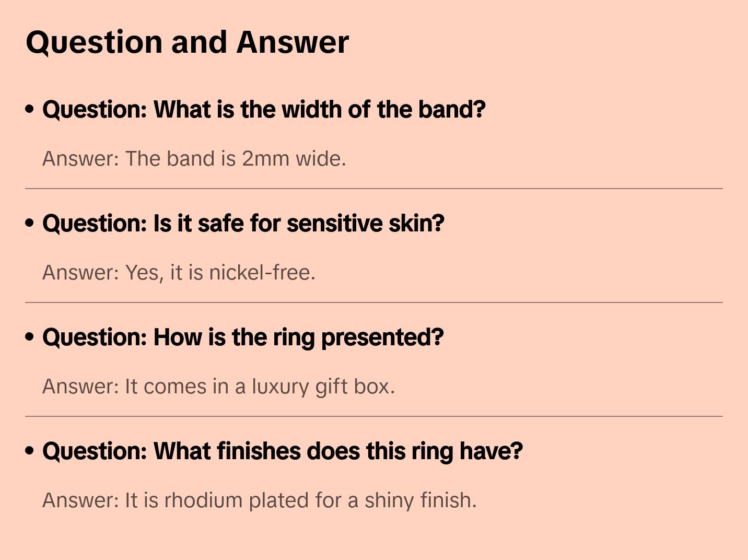Select the ring presentation question
This screenshot has width=748, height=560.
[x=243, y=337]
